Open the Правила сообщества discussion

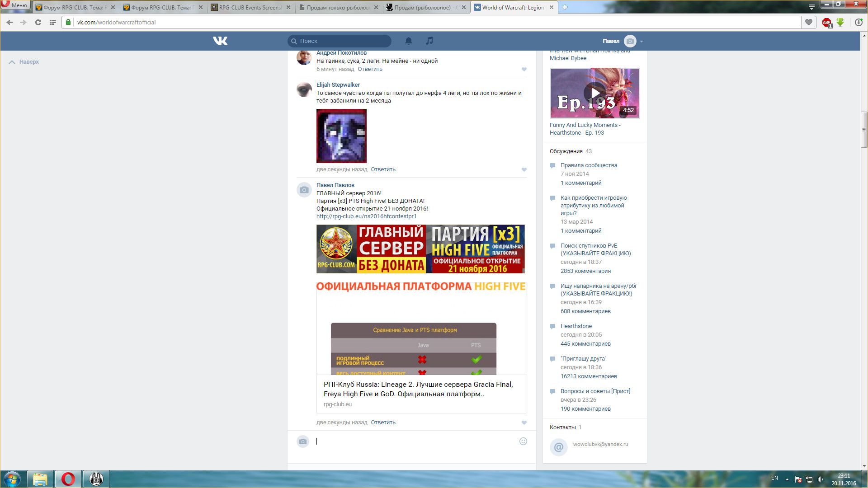pyautogui.click(x=589, y=165)
